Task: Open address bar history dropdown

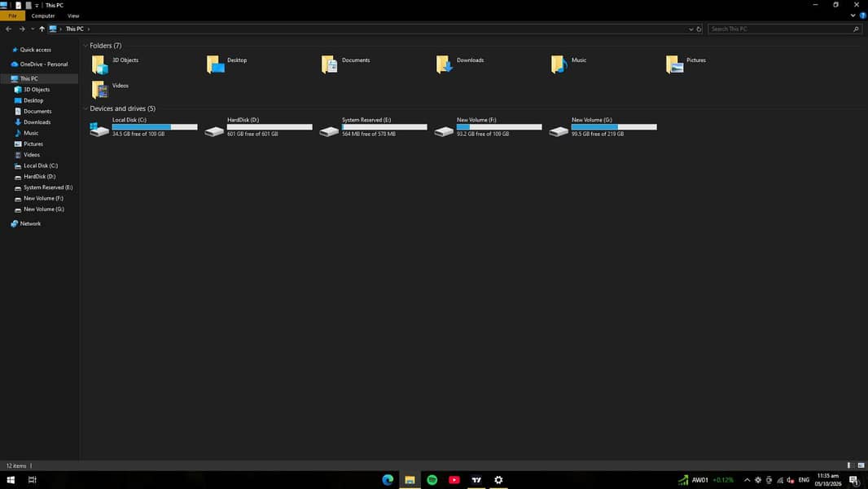Action: 690,29
